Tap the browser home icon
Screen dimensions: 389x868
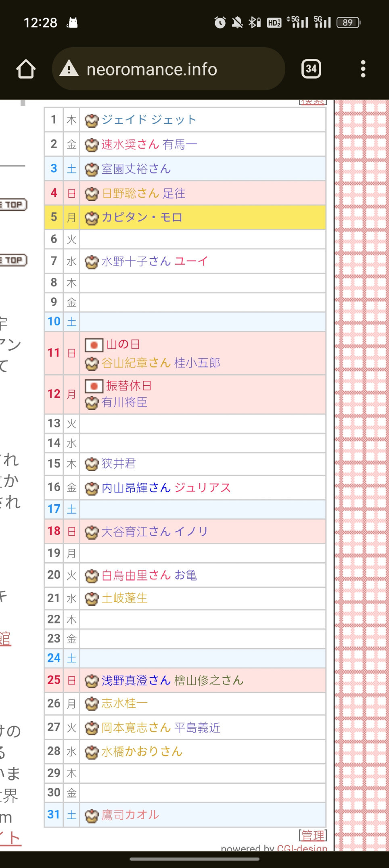click(x=26, y=69)
